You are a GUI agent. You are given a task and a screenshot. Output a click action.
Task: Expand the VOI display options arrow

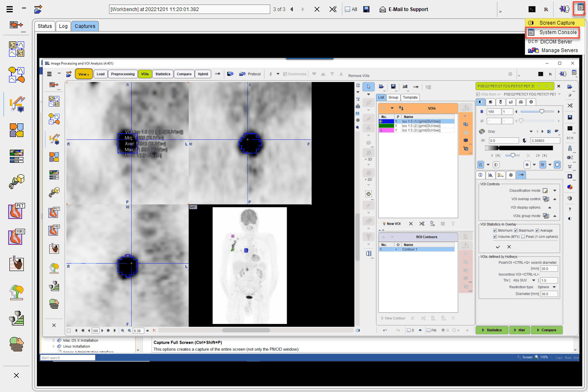click(550, 207)
